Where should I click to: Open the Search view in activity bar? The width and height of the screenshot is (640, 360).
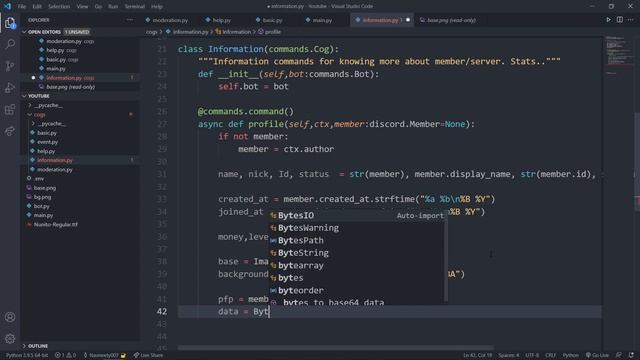(x=10, y=44)
